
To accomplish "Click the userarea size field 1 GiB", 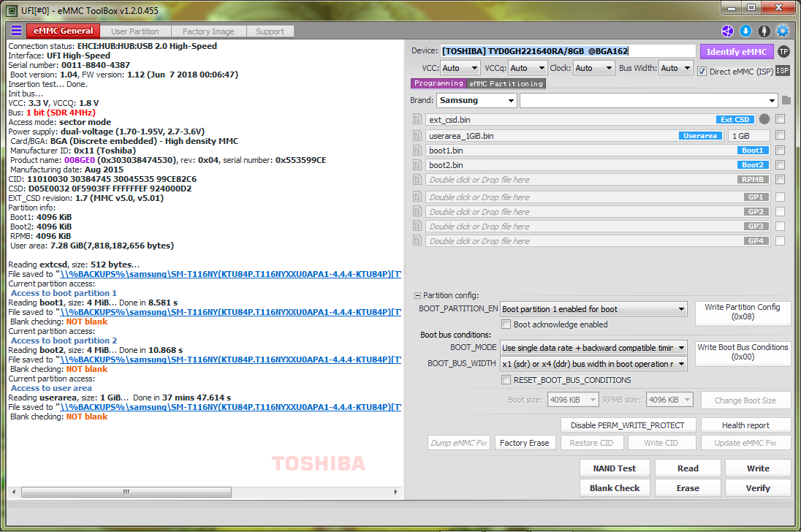I will point(748,136).
